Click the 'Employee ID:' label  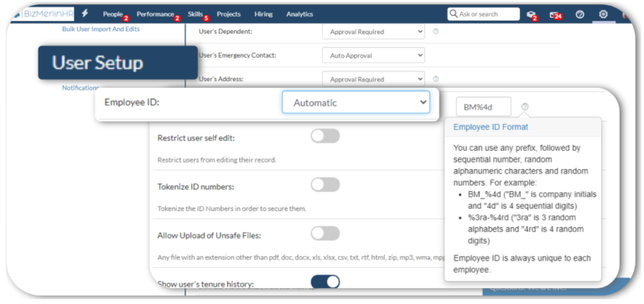point(132,102)
